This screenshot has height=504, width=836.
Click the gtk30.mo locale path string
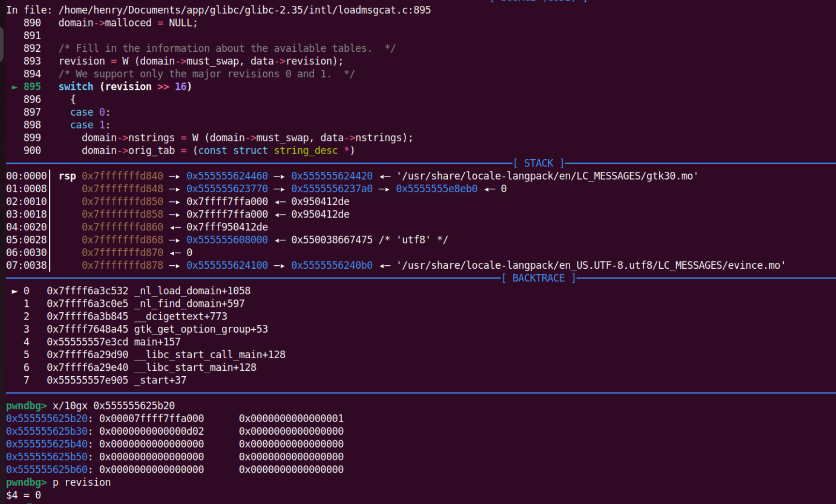point(547,176)
